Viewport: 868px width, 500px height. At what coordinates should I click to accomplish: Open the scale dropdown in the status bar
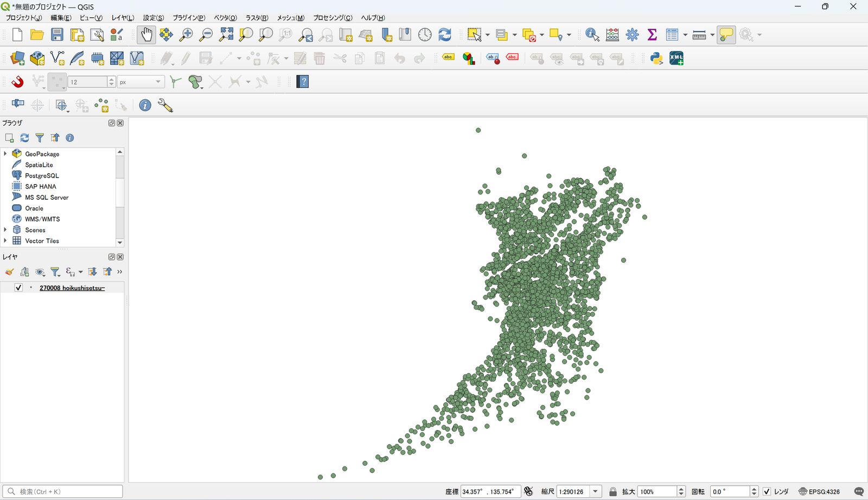pos(596,491)
